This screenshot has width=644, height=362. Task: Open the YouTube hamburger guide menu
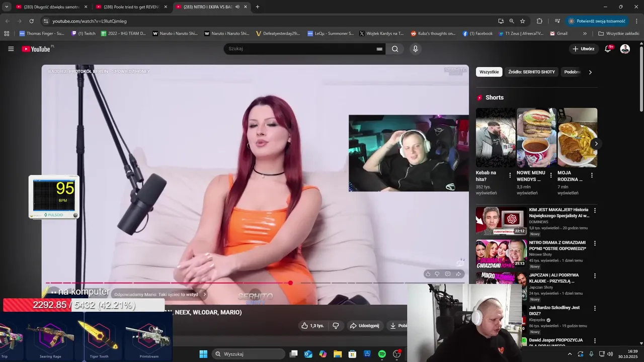pyautogui.click(x=11, y=49)
